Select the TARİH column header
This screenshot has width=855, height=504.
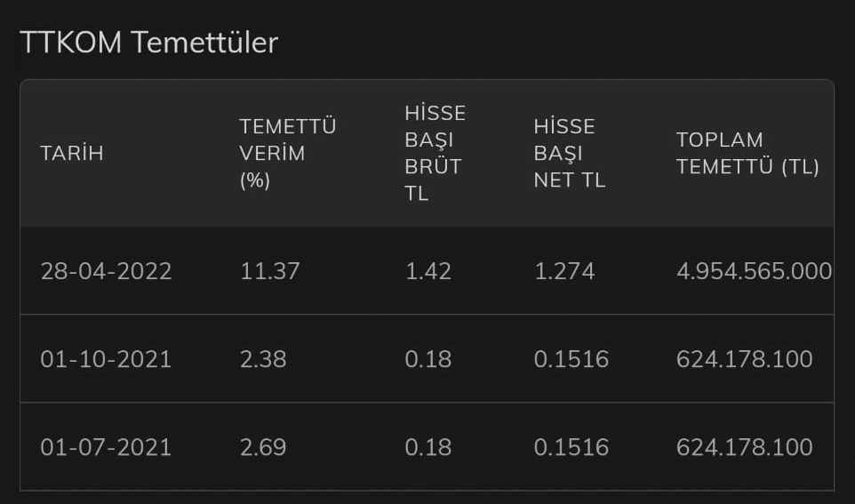(x=72, y=153)
